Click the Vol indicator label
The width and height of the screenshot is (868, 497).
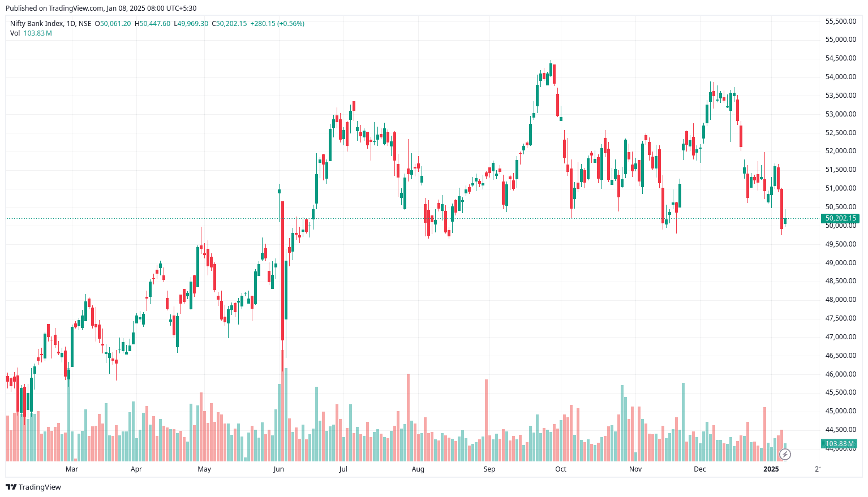15,33
